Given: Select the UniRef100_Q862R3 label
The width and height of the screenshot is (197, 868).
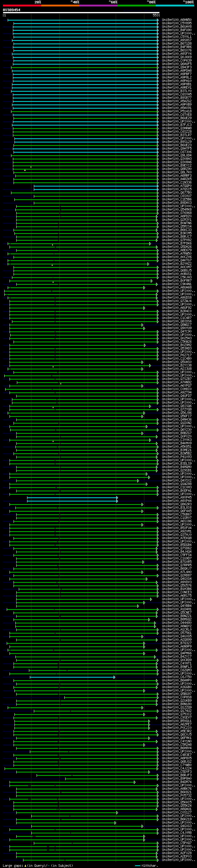Looking at the screenshot, I should point(176,504).
